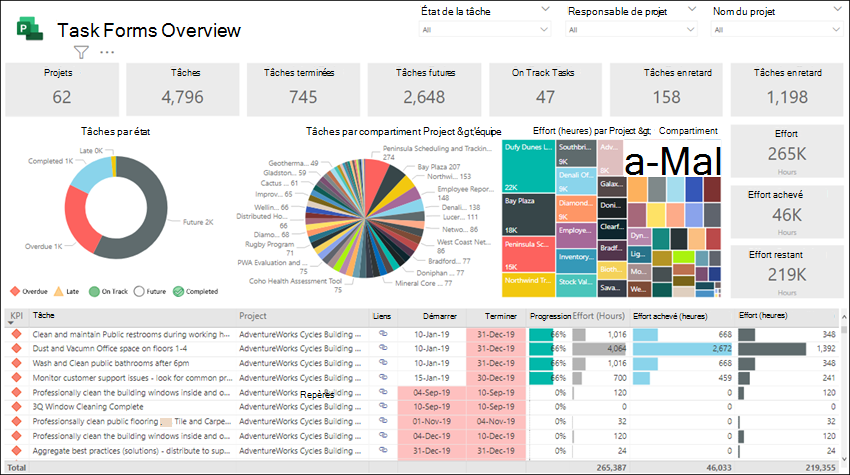Open the État de la tâche All dropdown

click(x=485, y=29)
